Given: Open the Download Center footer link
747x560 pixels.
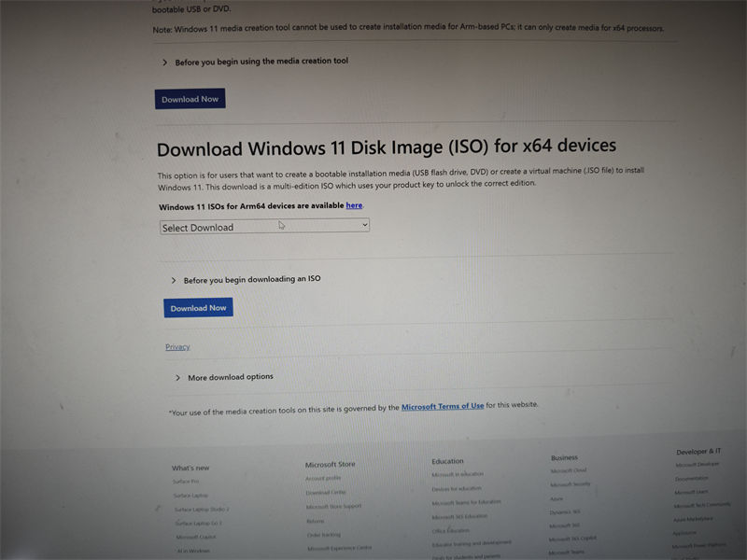Looking at the screenshot, I should [326, 493].
